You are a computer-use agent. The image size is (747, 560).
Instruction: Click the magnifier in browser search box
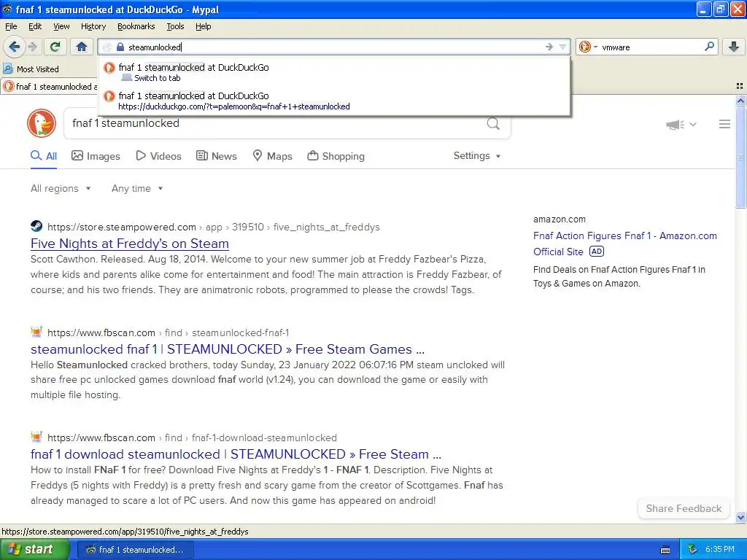click(709, 46)
